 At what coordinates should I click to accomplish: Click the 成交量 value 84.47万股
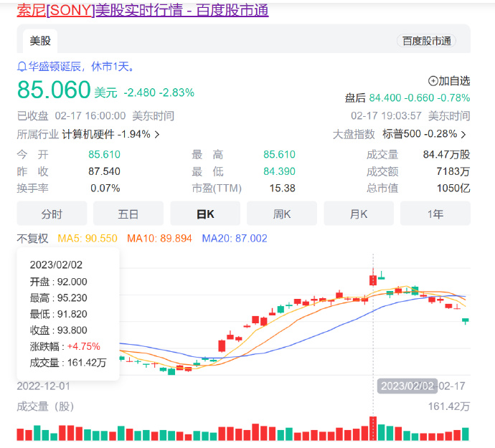point(446,154)
